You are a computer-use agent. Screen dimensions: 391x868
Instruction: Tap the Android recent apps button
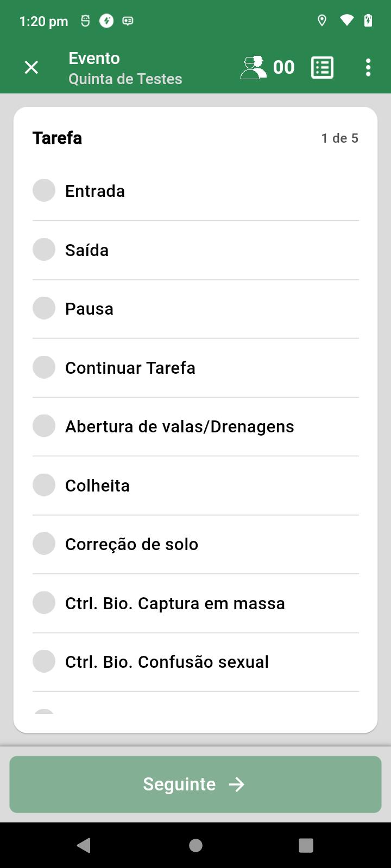[x=306, y=845]
